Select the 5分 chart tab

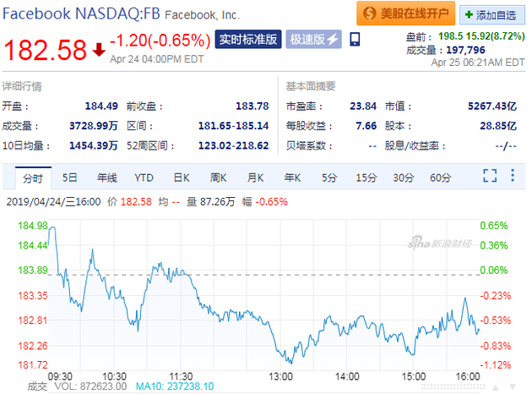329,178
